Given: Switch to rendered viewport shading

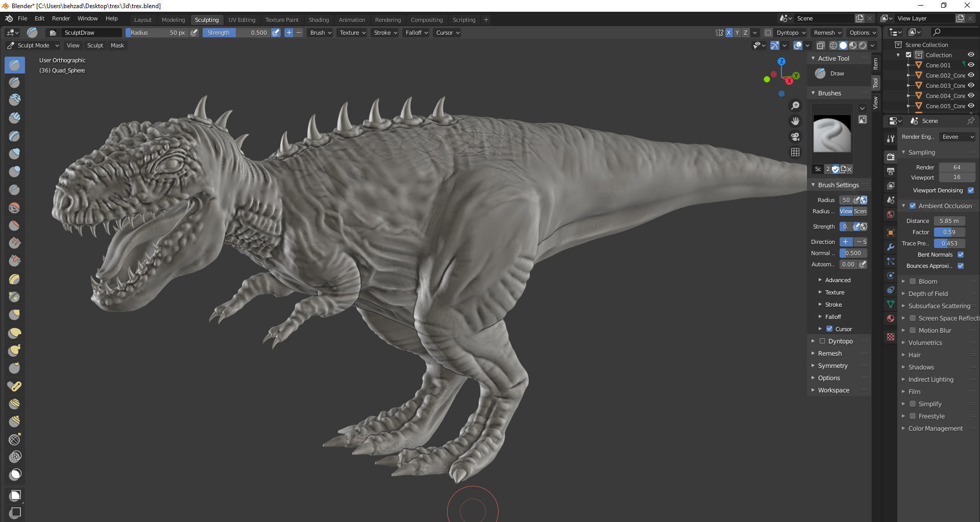Looking at the screenshot, I should pos(863,45).
